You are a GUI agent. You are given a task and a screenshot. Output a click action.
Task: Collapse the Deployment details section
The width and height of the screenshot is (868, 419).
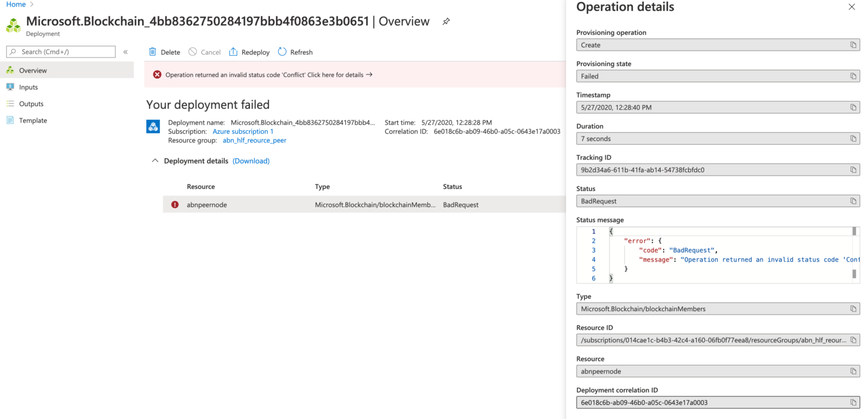[x=155, y=160]
